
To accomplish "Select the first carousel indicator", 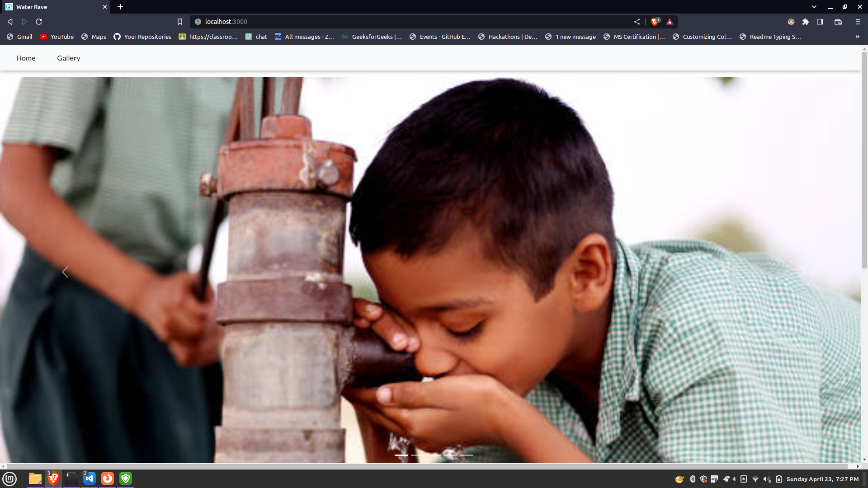I will coord(401,455).
